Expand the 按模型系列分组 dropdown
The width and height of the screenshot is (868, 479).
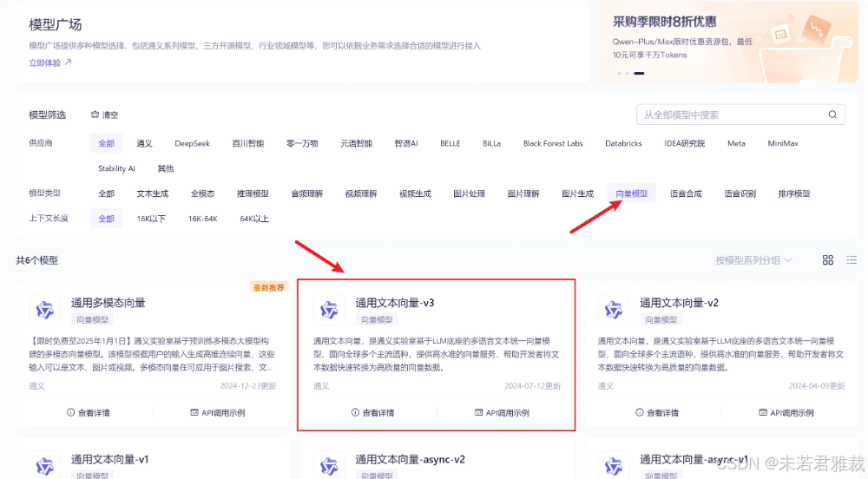tap(753, 260)
